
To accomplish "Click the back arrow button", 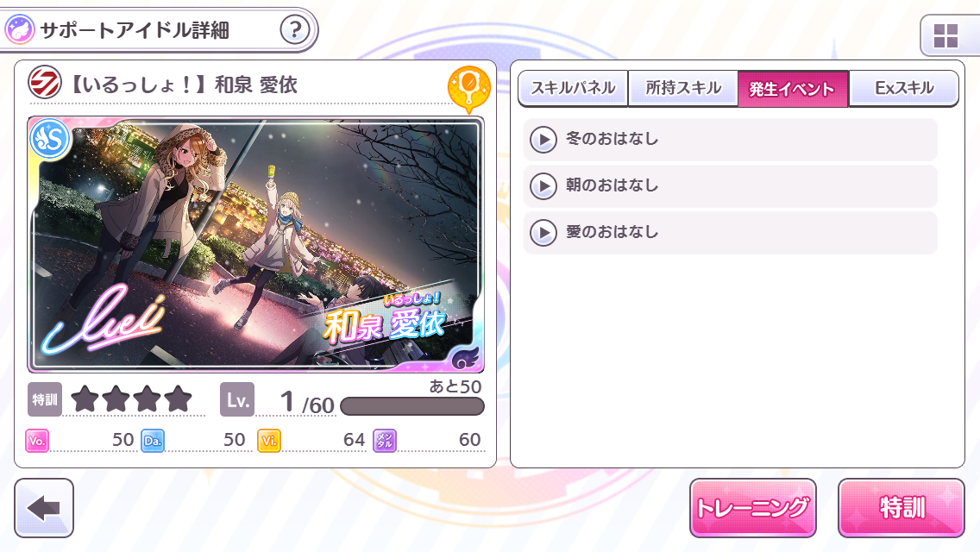I will click(44, 508).
